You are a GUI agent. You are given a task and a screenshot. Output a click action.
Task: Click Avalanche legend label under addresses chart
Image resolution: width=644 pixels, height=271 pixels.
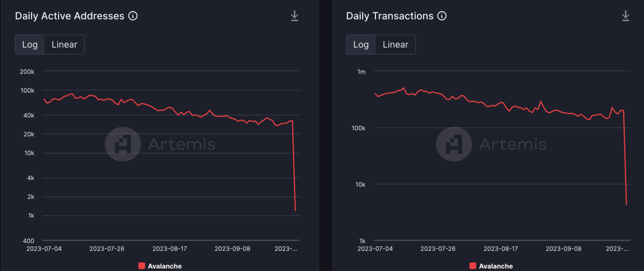tap(165, 266)
